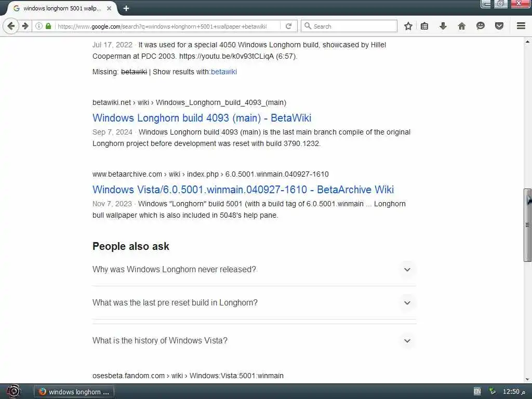This screenshot has height=399, width=532.
Task: Open downloads arrow icon
Action: (443, 26)
